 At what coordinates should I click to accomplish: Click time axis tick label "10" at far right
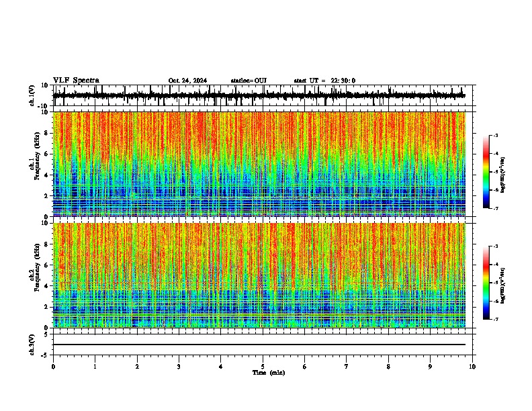(x=472, y=367)
